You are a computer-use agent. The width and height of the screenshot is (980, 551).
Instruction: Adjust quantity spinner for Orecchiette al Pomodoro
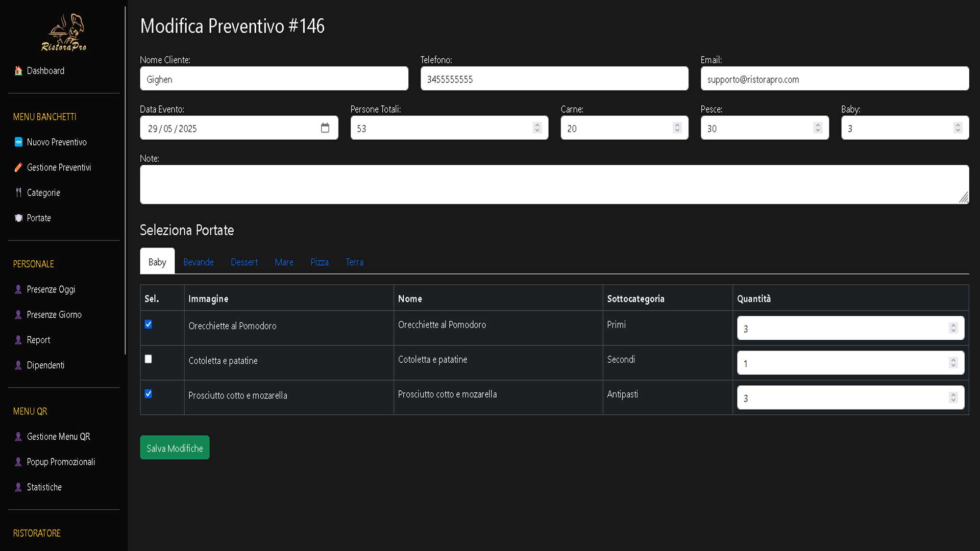pos(953,328)
